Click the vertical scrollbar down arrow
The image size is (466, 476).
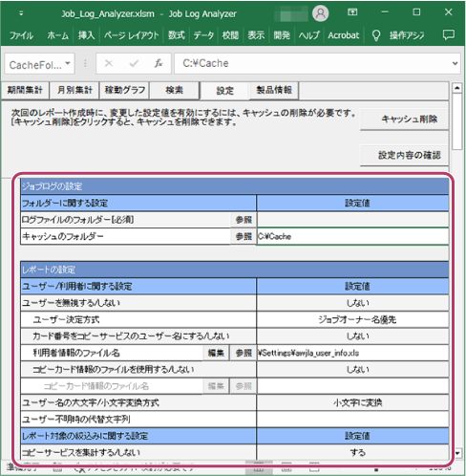(x=457, y=453)
